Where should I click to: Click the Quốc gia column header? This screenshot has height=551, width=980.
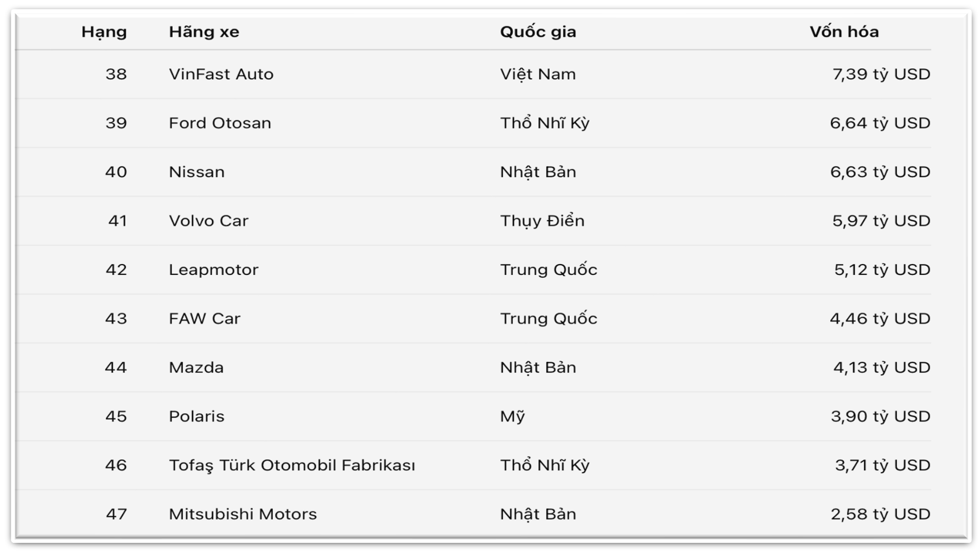[x=538, y=32]
